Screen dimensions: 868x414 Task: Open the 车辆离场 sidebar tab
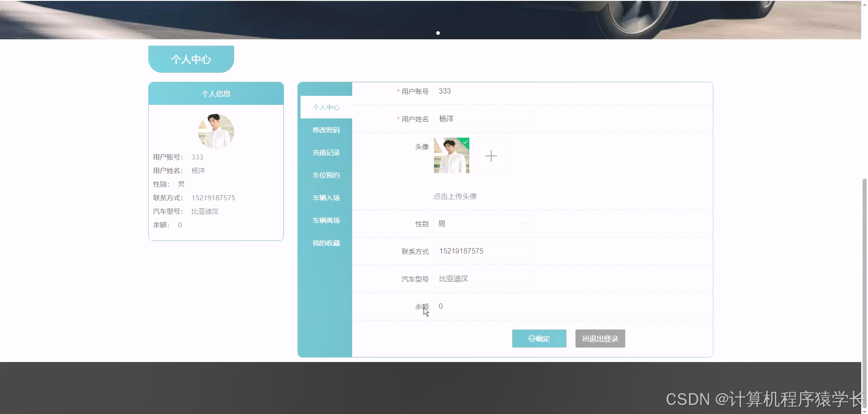point(326,220)
